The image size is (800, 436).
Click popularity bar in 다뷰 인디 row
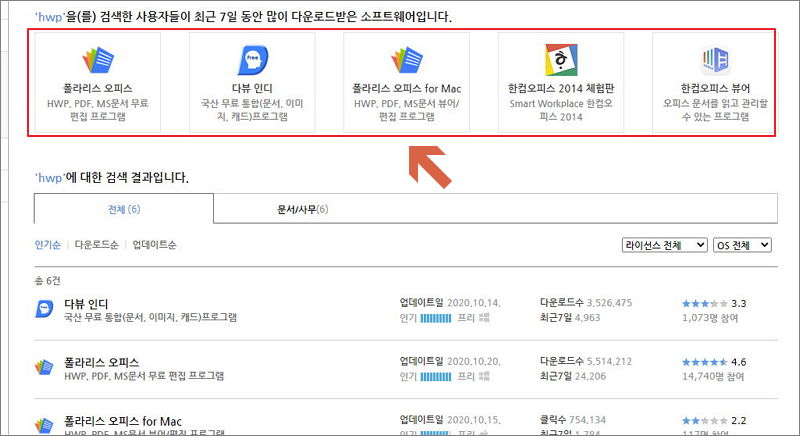(x=436, y=318)
